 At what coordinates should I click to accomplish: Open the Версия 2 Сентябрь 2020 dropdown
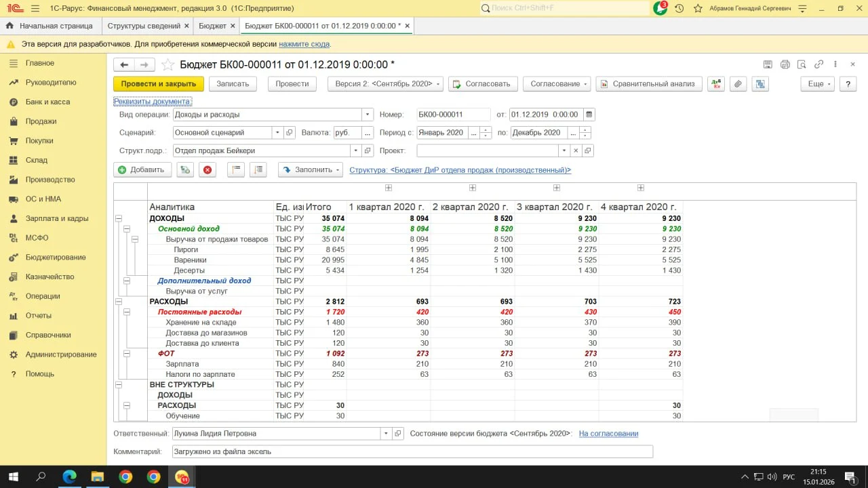(385, 84)
